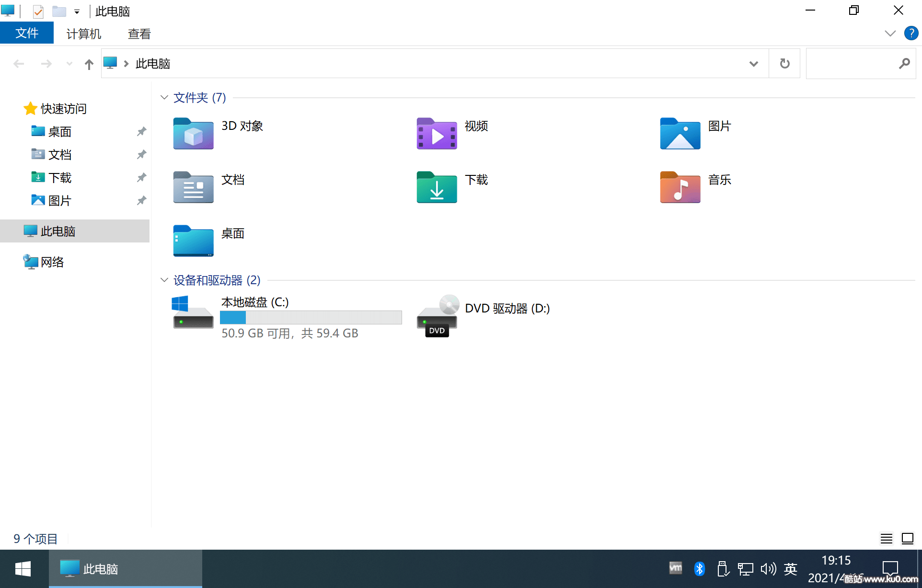Screen dimensions: 922x588
Task: Collapse the 设备和驱动器 (2) group
Action: tap(164, 280)
